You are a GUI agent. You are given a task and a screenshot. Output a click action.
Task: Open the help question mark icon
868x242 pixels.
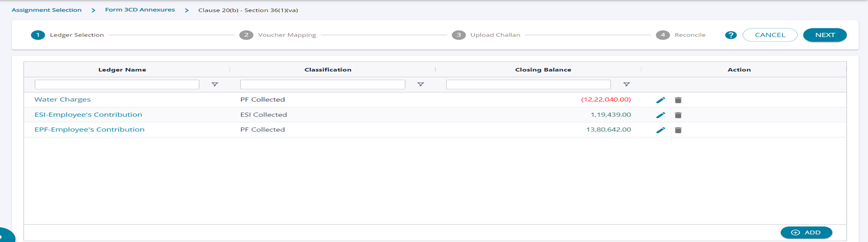(731, 35)
